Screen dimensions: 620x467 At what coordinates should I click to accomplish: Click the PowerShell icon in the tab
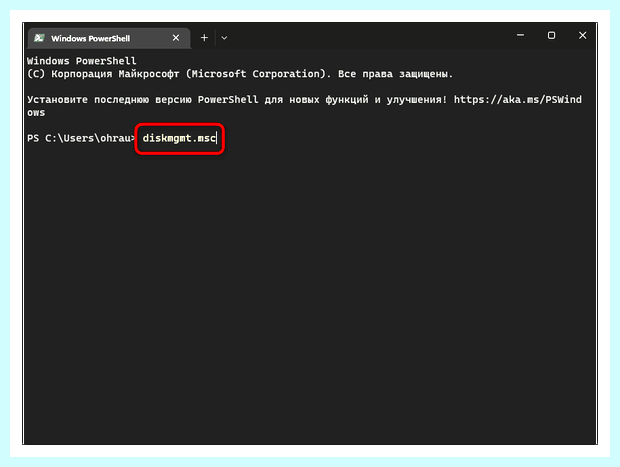point(39,38)
